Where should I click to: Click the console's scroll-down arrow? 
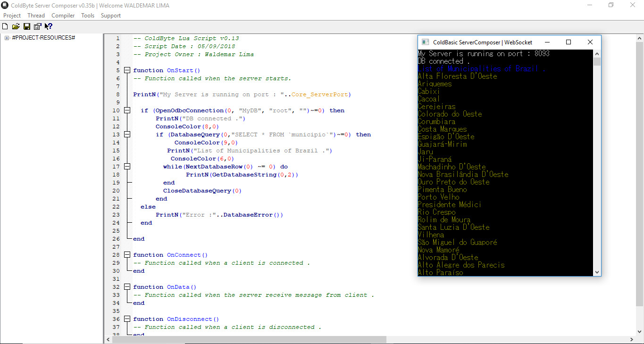[x=597, y=272]
